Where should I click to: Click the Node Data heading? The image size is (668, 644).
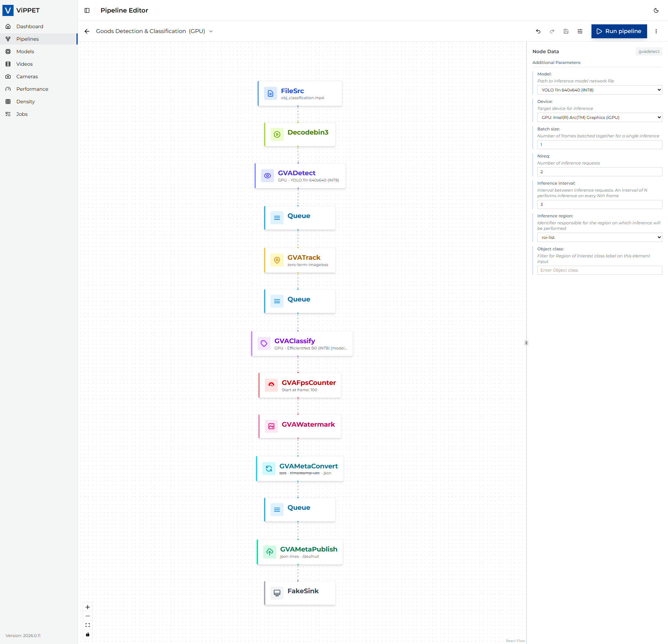click(546, 51)
